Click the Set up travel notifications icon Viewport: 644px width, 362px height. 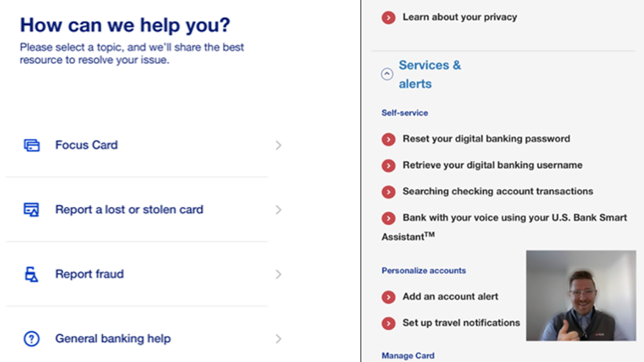388,323
